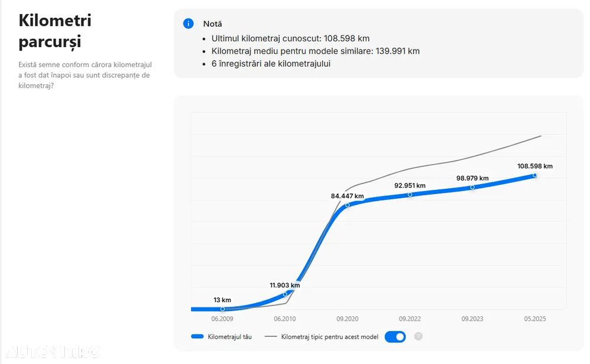Click the 05.2025 date axis label
The height and width of the screenshot is (364, 590).
[x=535, y=319]
